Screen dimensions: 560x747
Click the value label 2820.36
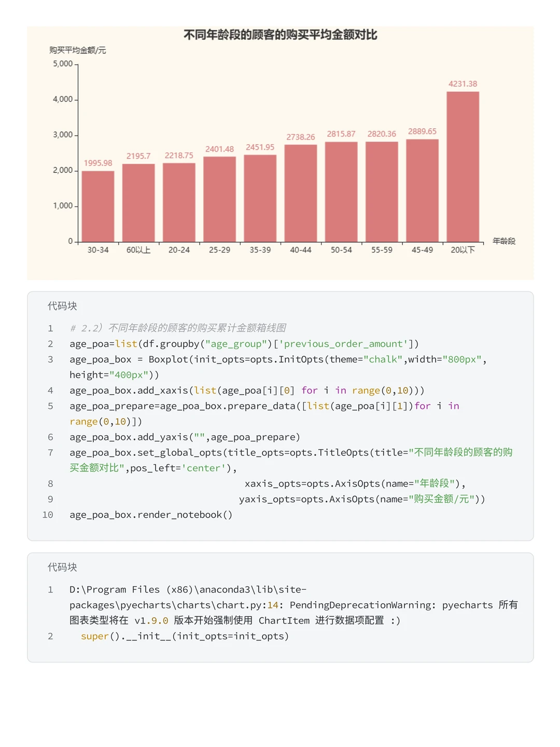(382, 134)
